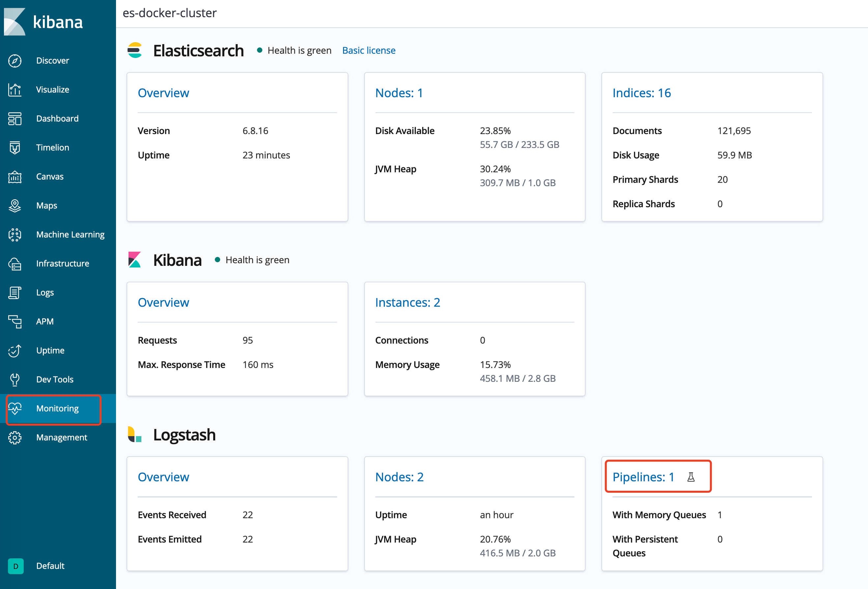The width and height of the screenshot is (868, 589).
Task: Click the Elasticsearch uptime 23 minutes value
Action: click(266, 155)
